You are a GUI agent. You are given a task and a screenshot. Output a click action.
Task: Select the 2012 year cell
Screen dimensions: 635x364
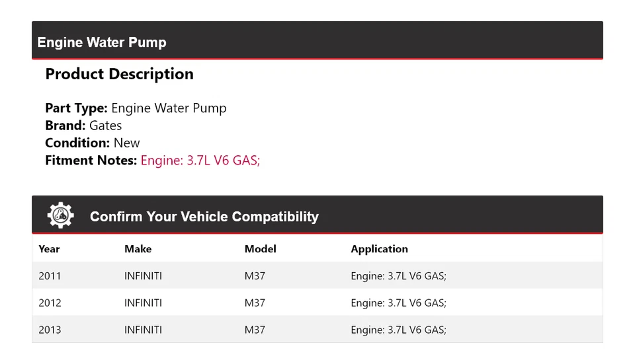pyautogui.click(x=50, y=303)
